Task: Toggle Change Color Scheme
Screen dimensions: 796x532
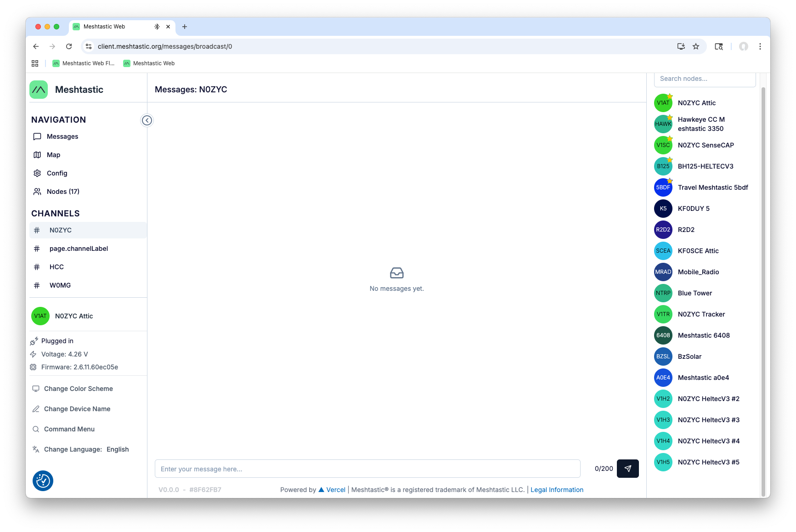Action: pos(78,389)
